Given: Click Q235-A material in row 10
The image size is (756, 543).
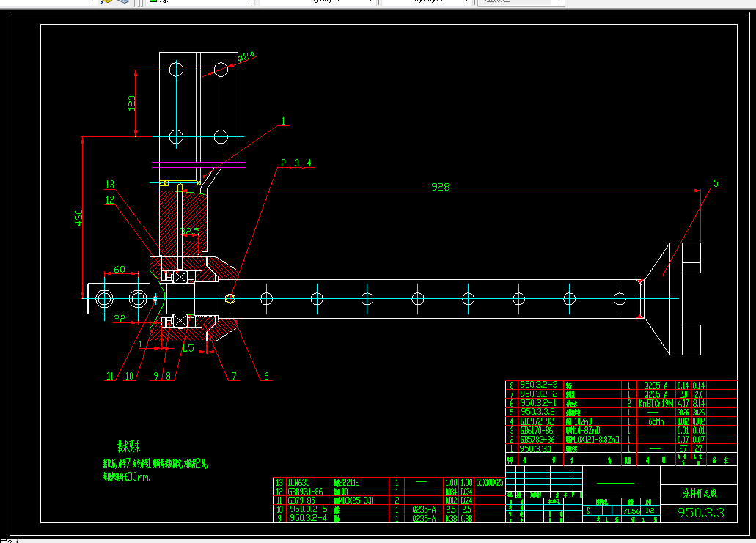Looking at the screenshot, I should coord(425,509).
